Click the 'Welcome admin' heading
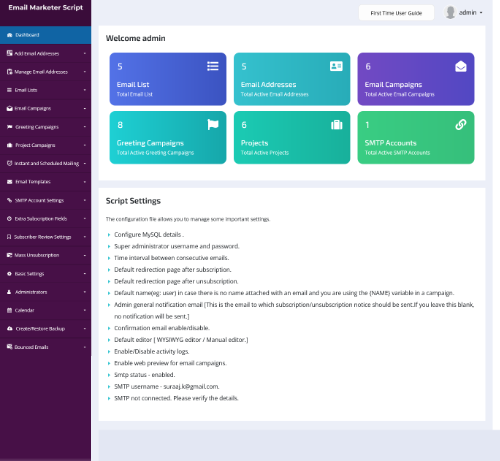Image resolution: width=500 pixels, height=461 pixels. 136,38
